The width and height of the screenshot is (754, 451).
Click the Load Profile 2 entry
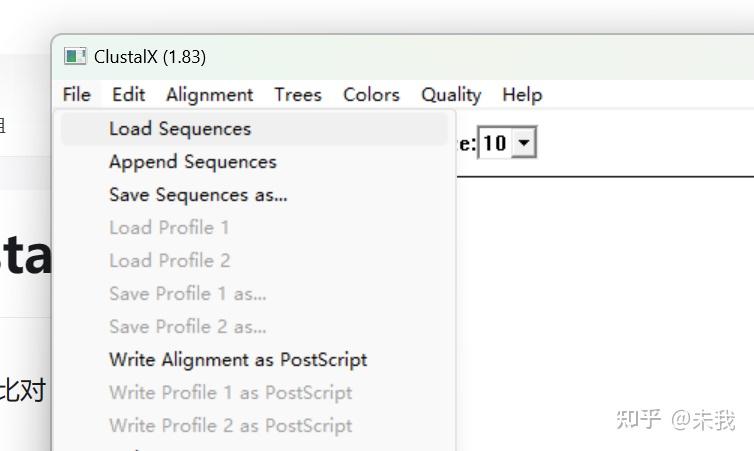(170, 261)
